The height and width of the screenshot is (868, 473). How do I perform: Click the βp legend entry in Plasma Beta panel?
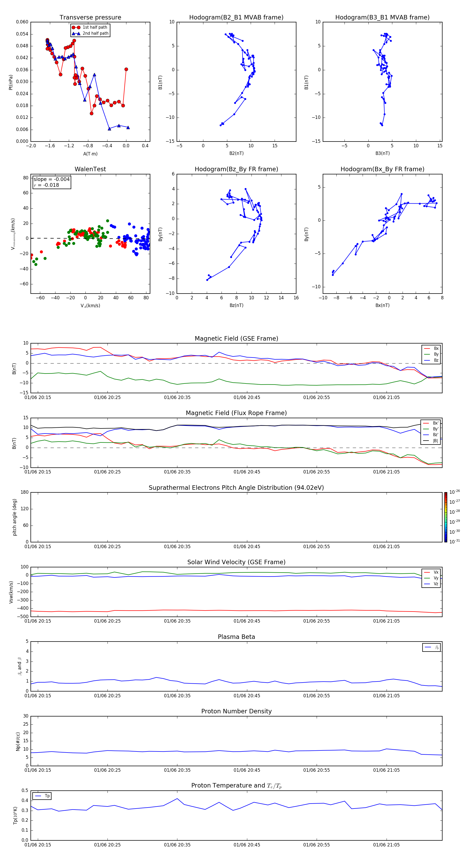[x=431, y=647]
